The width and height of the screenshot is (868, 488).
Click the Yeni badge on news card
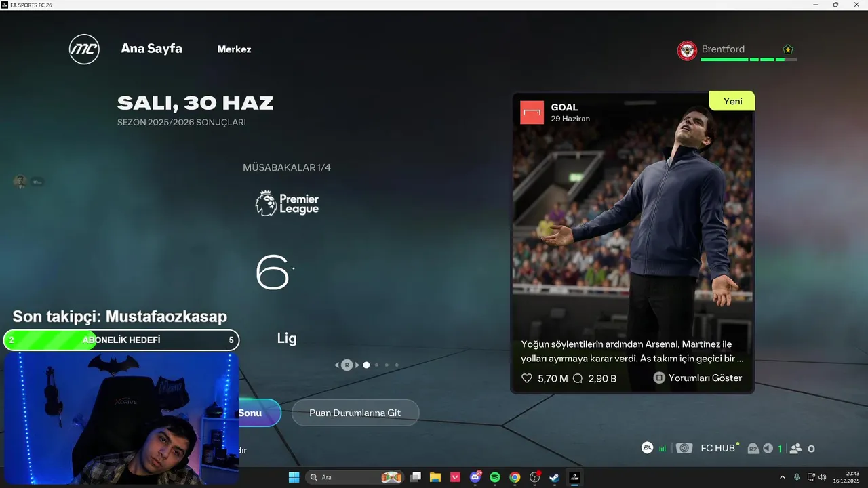tap(732, 101)
